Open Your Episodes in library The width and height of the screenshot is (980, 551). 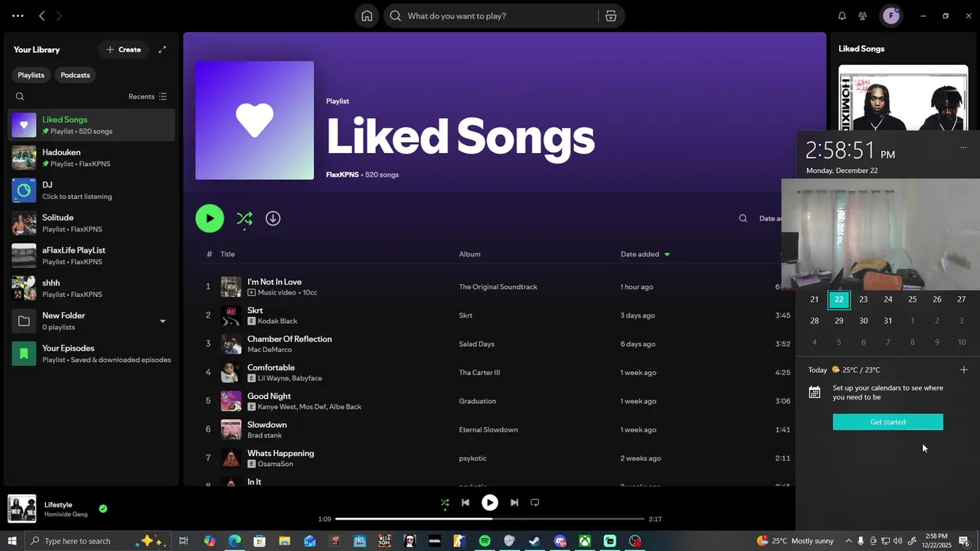click(91, 354)
